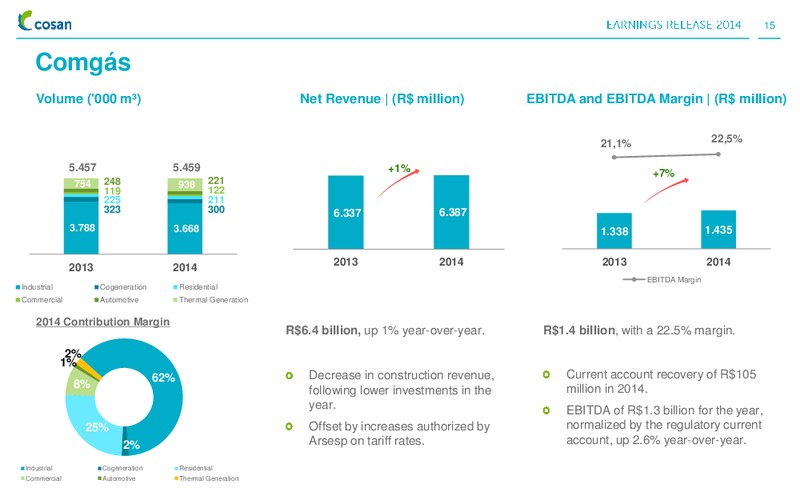The image size is (800, 500).
Task: Click the Cogeneration legend swatch under Volume chart
Action: [96, 287]
